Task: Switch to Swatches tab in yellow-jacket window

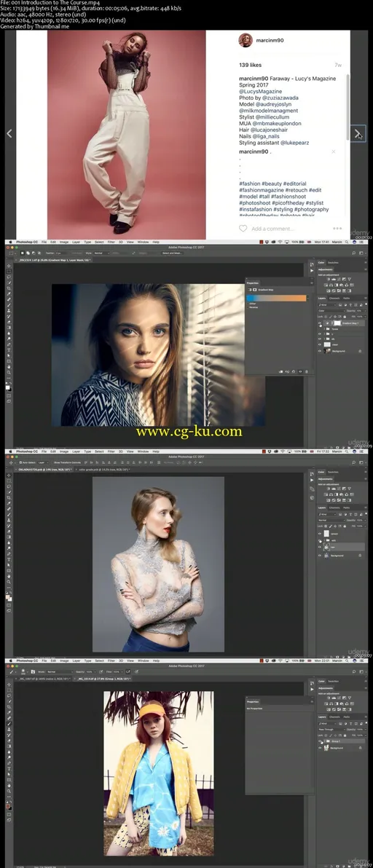Action: (333, 682)
